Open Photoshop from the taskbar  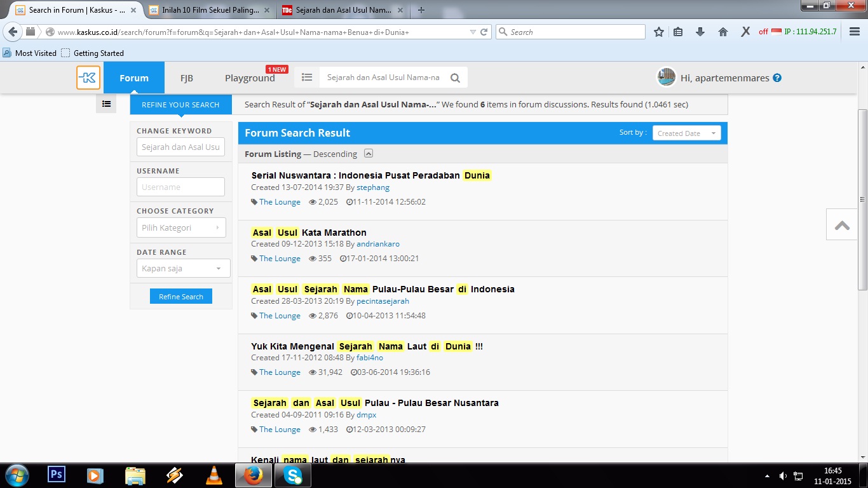point(57,475)
